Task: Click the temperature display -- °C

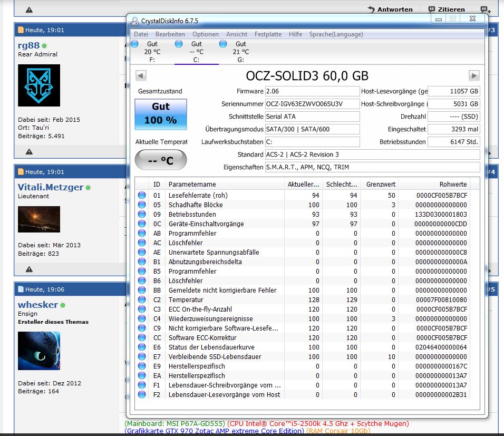Action: [161, 160]
